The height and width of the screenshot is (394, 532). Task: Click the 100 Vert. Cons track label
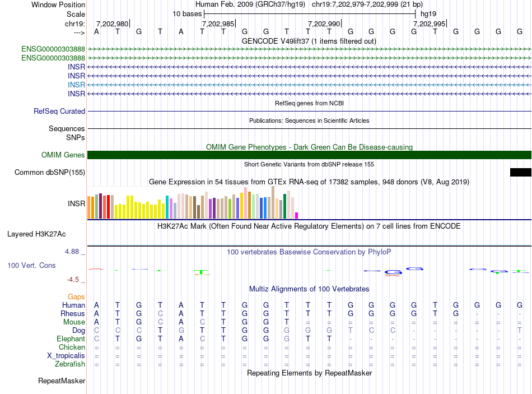coord(31,265)
